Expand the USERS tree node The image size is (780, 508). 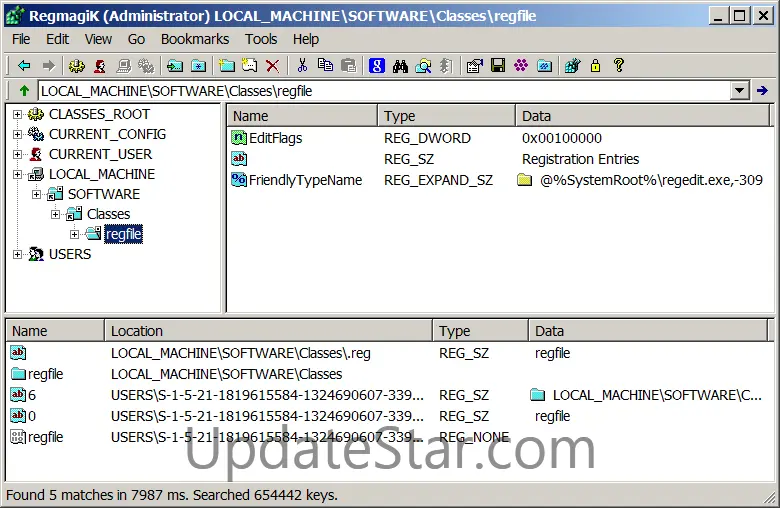click(x=17, y=254)
